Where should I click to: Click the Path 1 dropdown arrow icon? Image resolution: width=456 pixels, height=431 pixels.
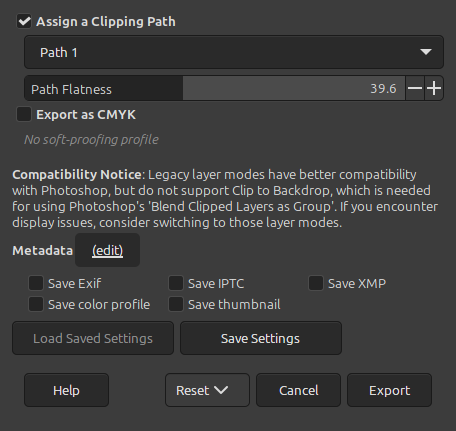tap(426, 52)
